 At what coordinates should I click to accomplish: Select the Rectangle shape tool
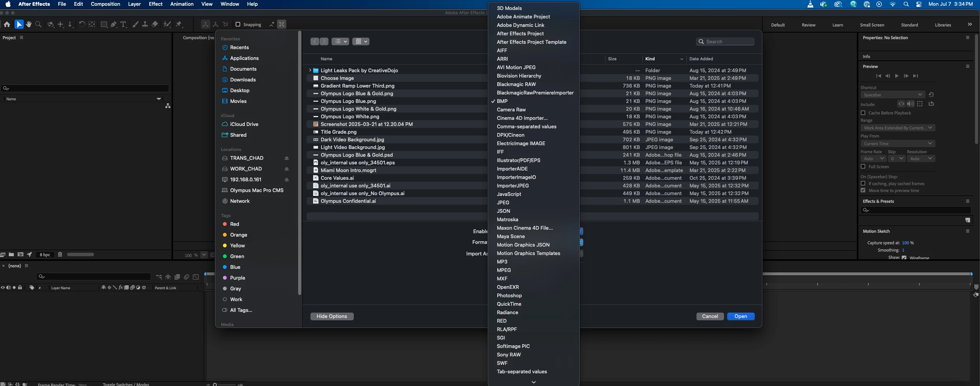(104, 25)
